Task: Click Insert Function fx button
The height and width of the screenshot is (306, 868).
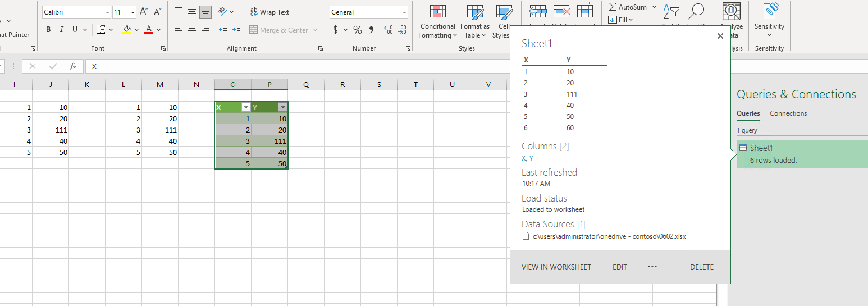Action: click(73, 66)
